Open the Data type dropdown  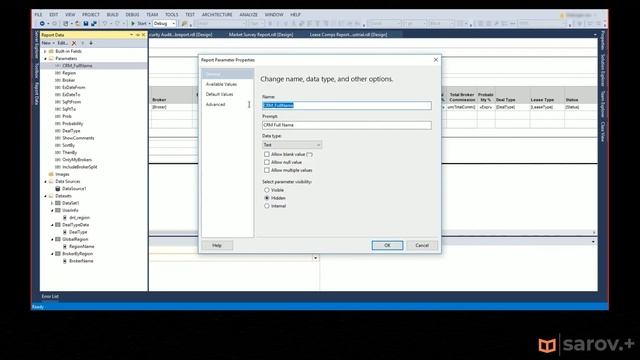[x=292, y=145]
